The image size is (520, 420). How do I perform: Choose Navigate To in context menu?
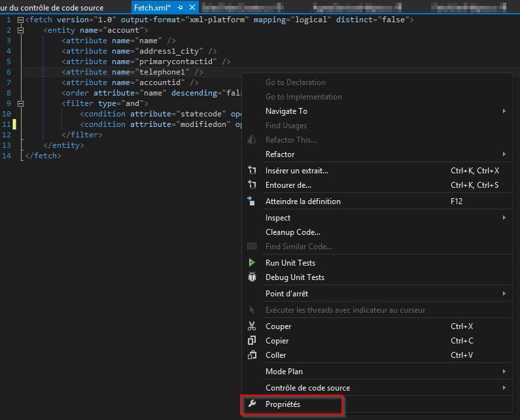point(377,111)
